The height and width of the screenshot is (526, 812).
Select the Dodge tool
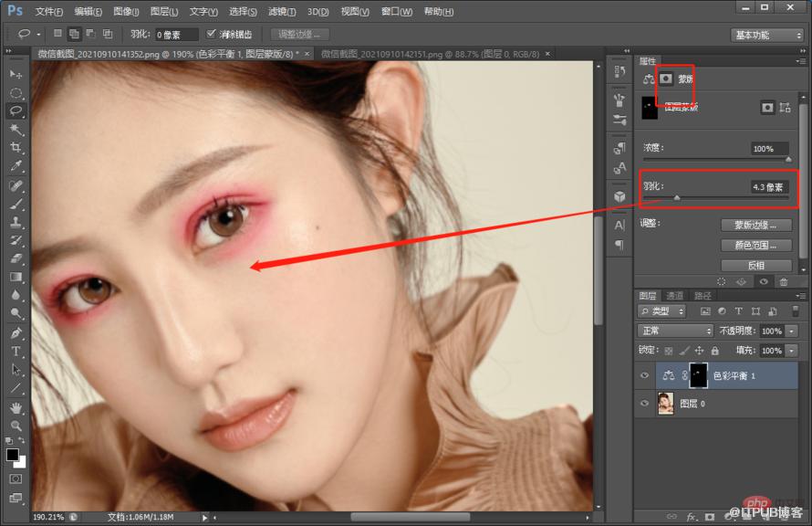(x=16, y=313)
